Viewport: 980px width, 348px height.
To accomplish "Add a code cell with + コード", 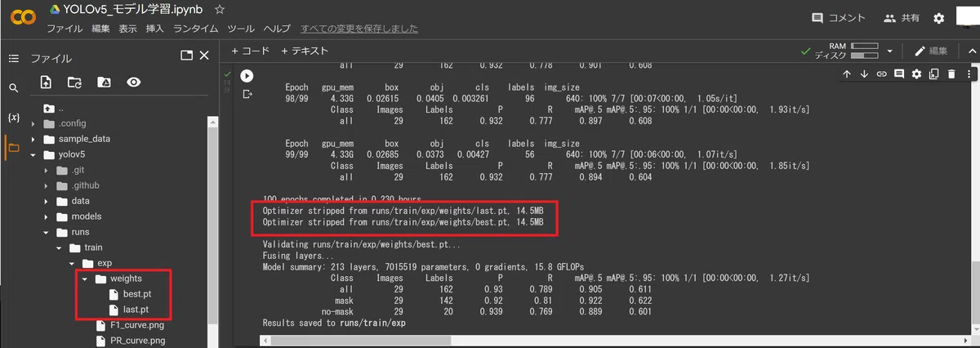I will tap(250, 51).
